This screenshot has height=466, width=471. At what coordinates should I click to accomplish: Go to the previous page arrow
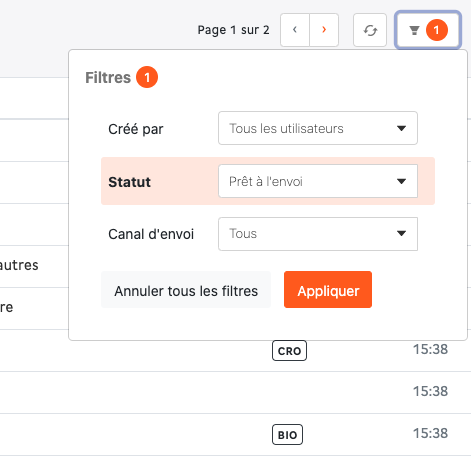pos(295,30)
